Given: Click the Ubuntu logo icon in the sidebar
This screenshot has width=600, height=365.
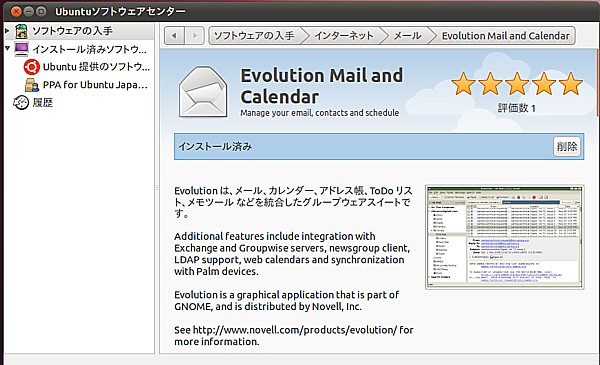Looking at the screenshot, I should (x=31, y=67).
